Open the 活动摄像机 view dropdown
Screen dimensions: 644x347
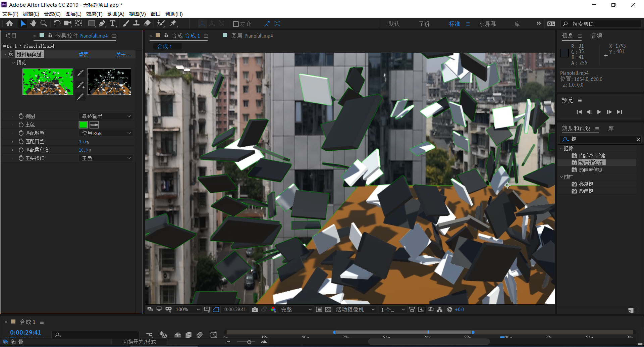pos(355,309)
